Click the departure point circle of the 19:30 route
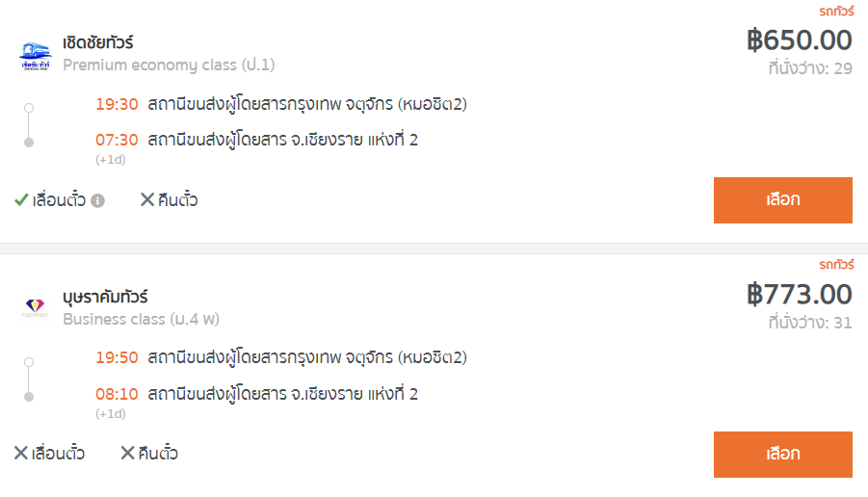 29,108
